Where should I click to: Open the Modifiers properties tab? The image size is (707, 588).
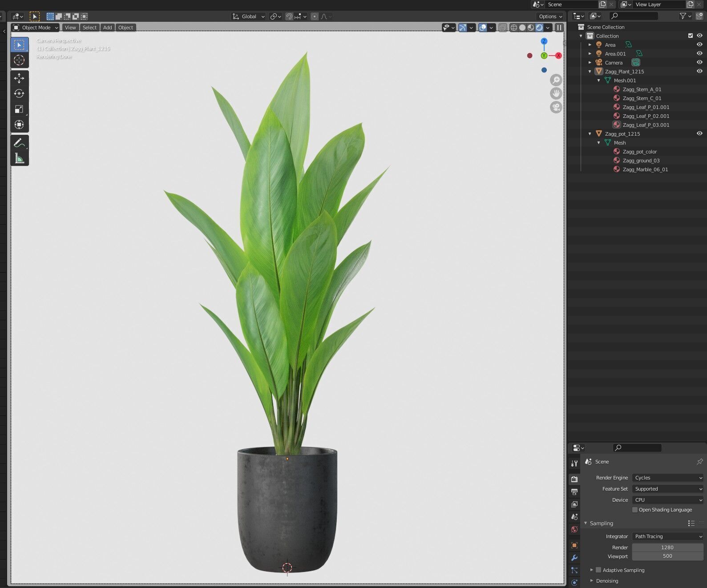(x=574, y=558)
